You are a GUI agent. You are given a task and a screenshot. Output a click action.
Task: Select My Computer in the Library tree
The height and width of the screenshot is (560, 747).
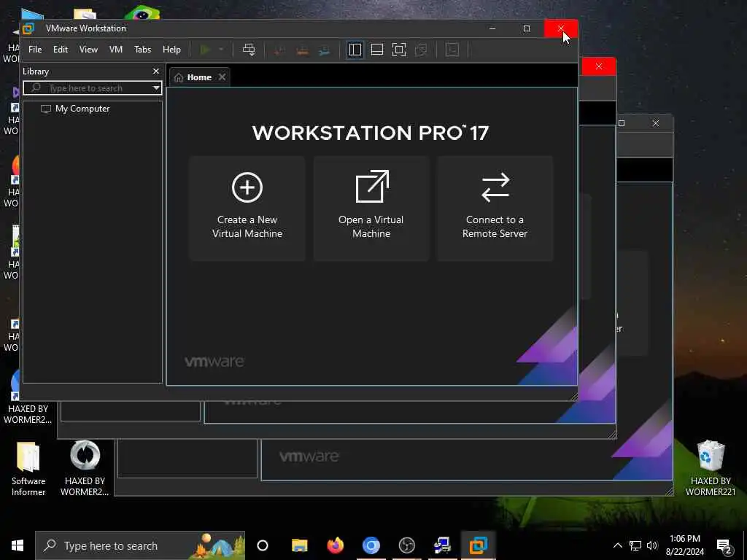82,109
